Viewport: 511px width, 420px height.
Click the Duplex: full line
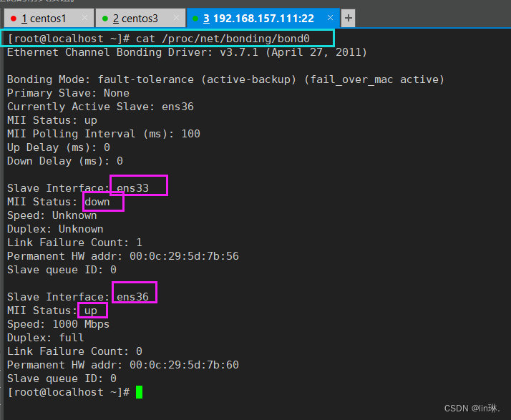point(46,338)
